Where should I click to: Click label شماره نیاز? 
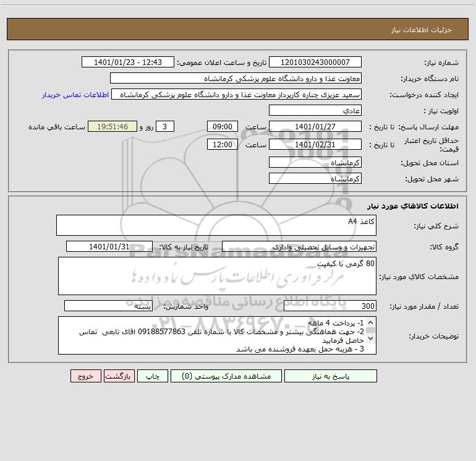pos(441,62)
